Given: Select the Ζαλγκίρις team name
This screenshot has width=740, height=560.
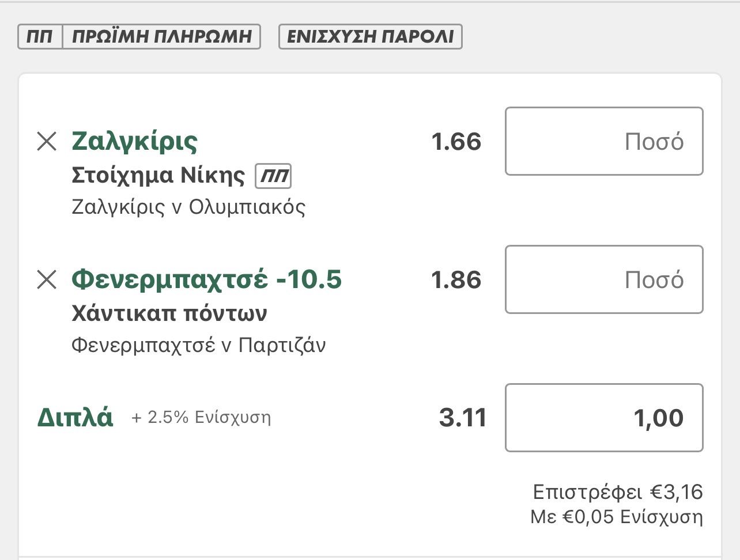Looking at the screenshot, I should tap(134, 141).
